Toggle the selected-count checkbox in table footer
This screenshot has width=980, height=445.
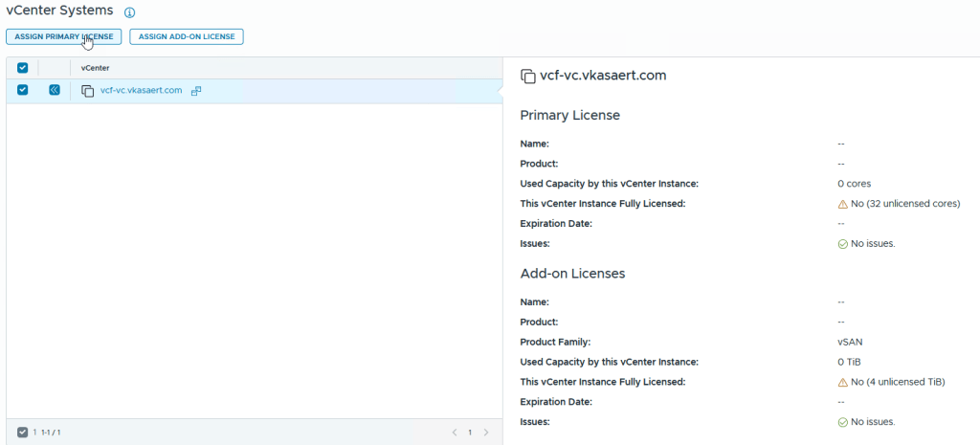tap(23, 433)
